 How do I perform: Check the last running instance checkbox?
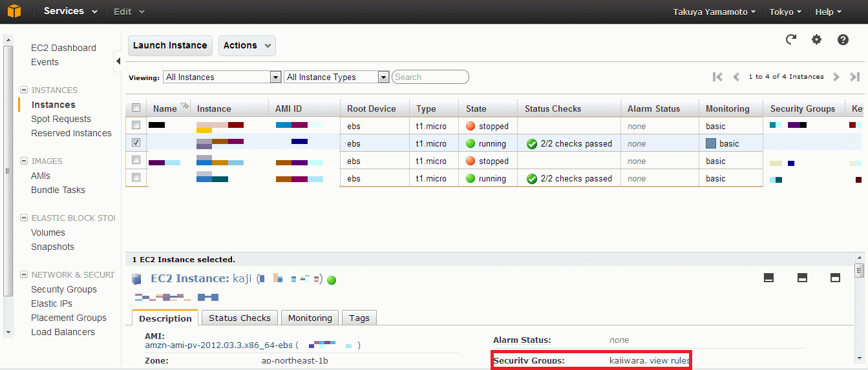tap(136, 177)
